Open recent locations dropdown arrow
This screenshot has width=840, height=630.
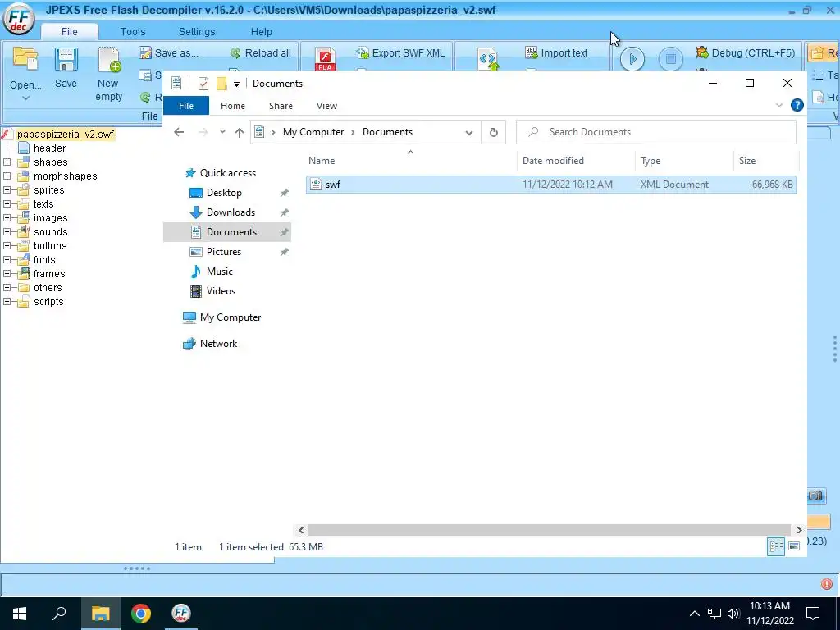tap(222, 132)
